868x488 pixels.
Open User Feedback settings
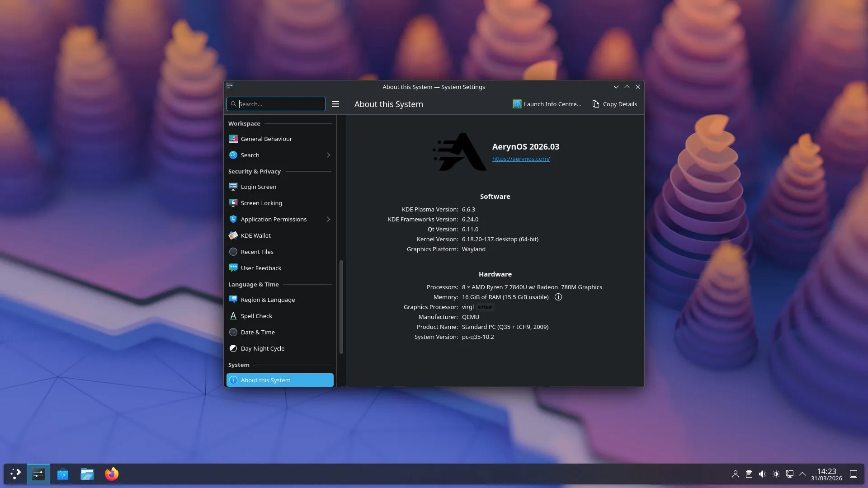pos(261,268)
